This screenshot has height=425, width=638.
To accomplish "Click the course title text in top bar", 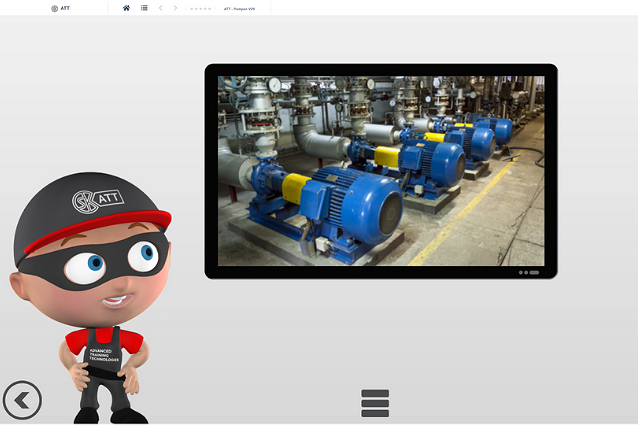I will 239,9.
